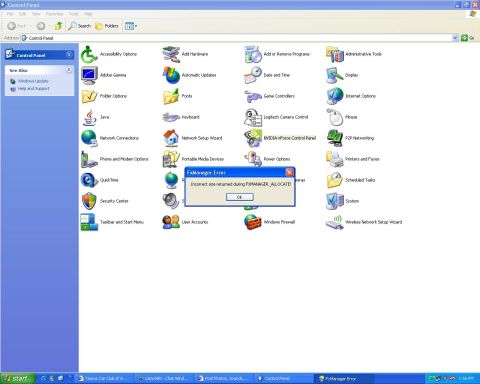480x384 pixels.
Task: Open Scheduled Tasks
Action: tap(351, 180)
